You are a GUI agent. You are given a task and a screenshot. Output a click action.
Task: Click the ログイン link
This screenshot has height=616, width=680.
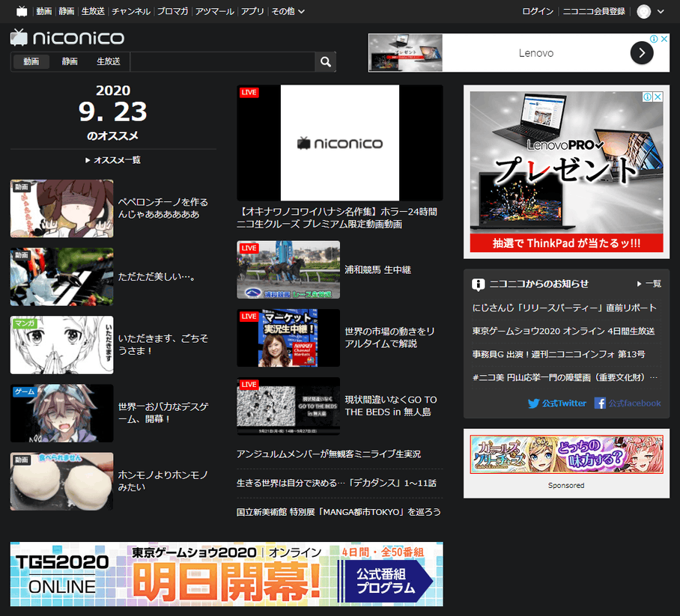pos(538,12)
